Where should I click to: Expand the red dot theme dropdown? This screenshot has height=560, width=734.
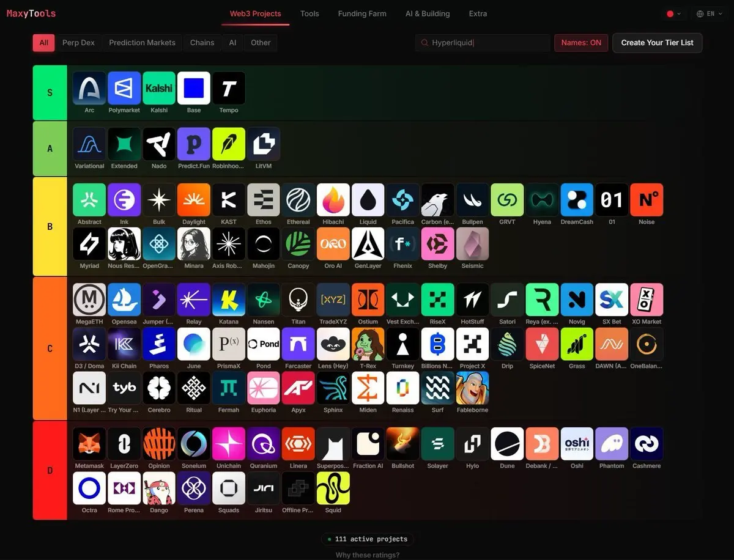pos(673,13)
